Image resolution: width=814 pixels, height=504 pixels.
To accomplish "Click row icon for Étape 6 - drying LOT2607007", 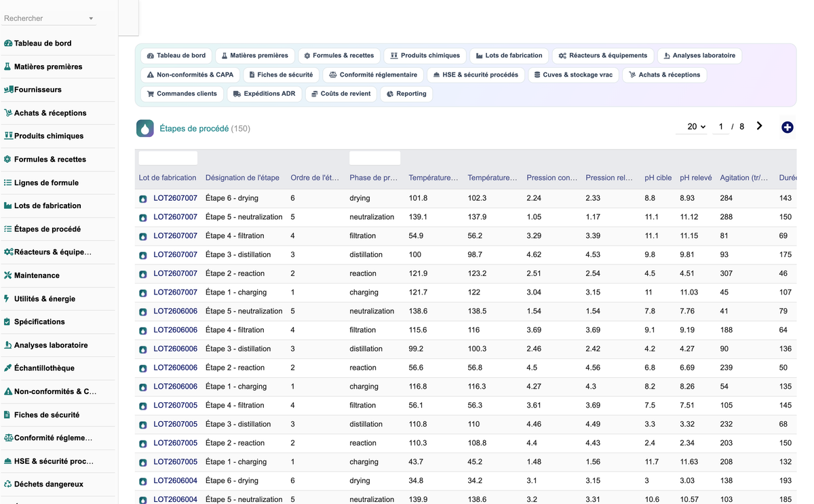I will 143,199.
